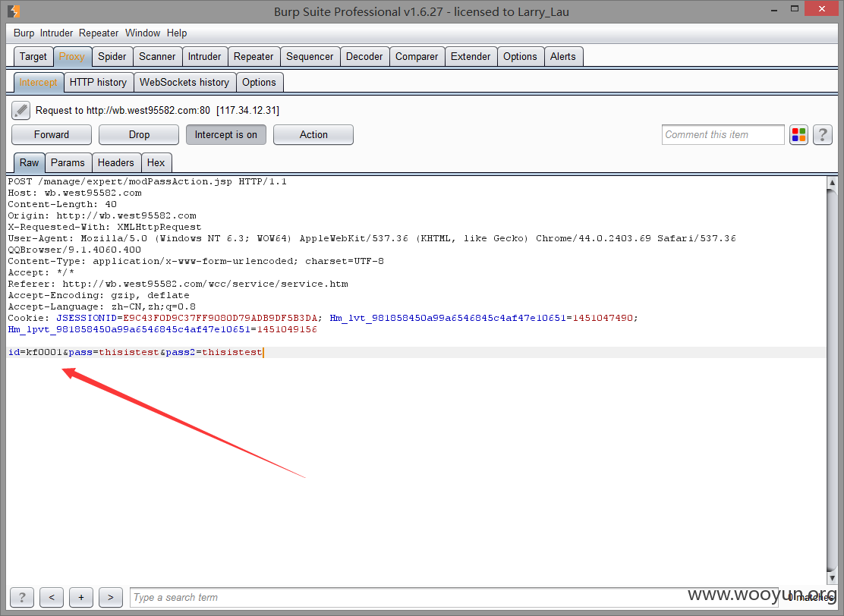
Task: Open the Comparer tab
Action: 417,56
